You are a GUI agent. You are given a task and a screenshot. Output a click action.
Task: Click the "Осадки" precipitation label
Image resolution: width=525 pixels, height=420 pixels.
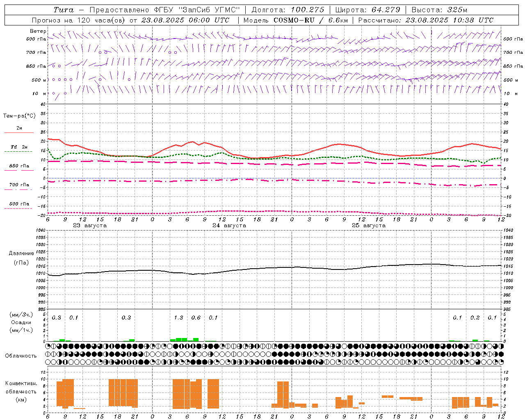tap(21, 322)
